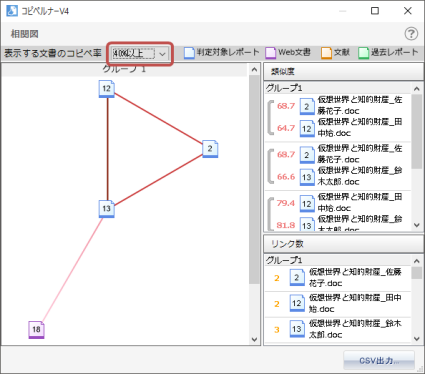Click the CSV出力 button

(x=379, y=361)
